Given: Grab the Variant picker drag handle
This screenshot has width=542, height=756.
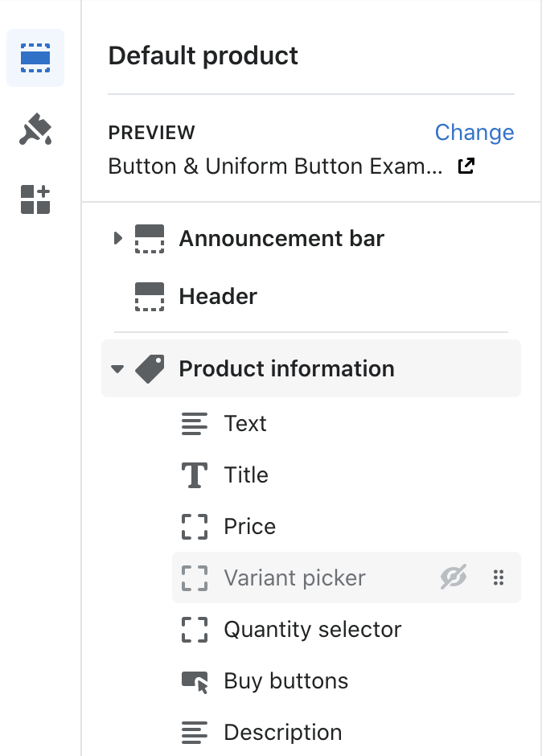Looking at the screenshot, I should tap(499, 577).
